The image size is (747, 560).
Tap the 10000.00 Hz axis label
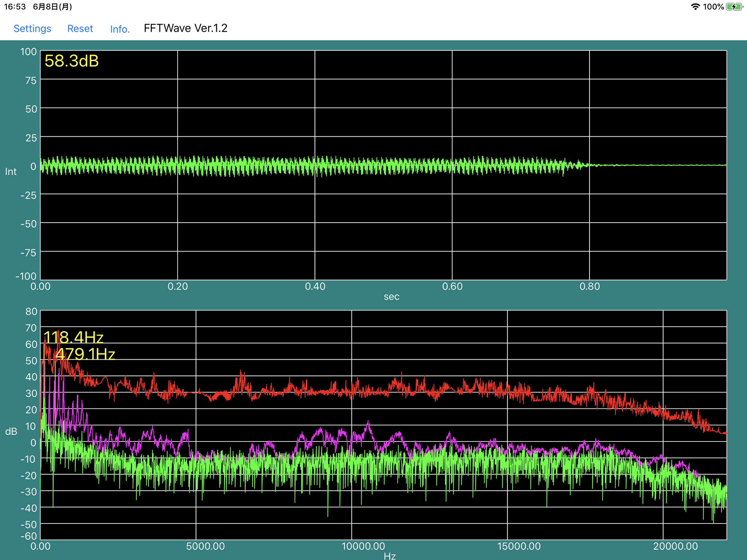pos(363,546)
